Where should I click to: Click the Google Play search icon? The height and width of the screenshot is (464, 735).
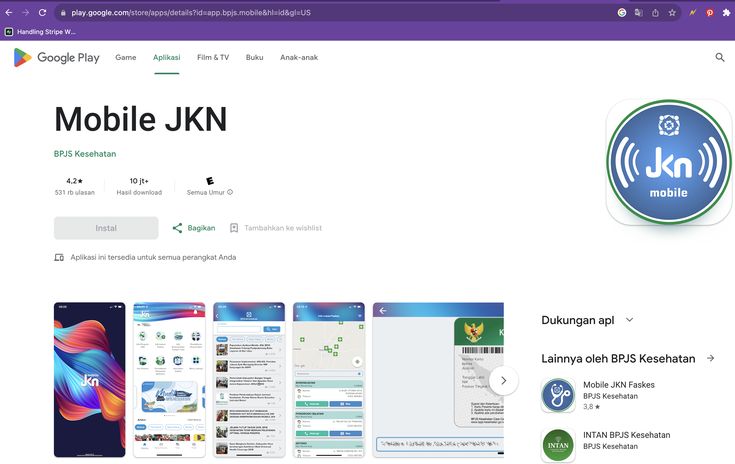pyautogui.click(x=720, y=58)
